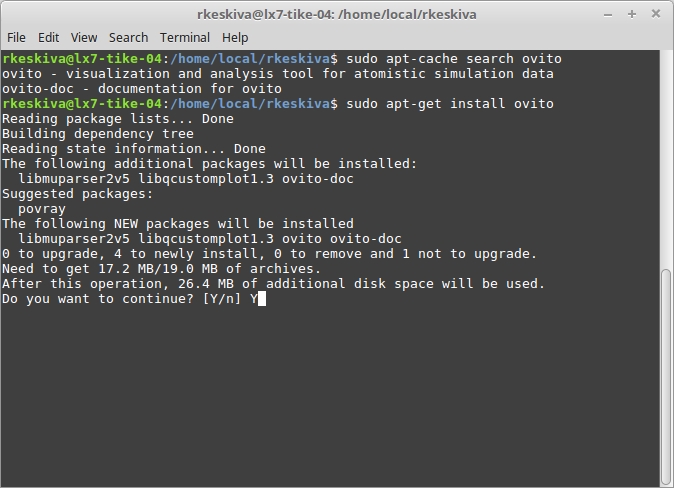Click the terminal vertical scrollbar thumb
Viewport: 674px width, 488px height.
[x=666, y=376]
